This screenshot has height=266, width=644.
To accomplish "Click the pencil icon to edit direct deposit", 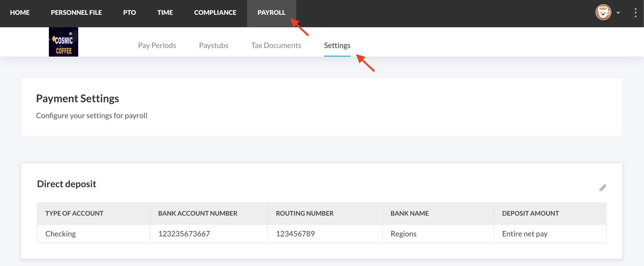I will (x=603, y=188).
